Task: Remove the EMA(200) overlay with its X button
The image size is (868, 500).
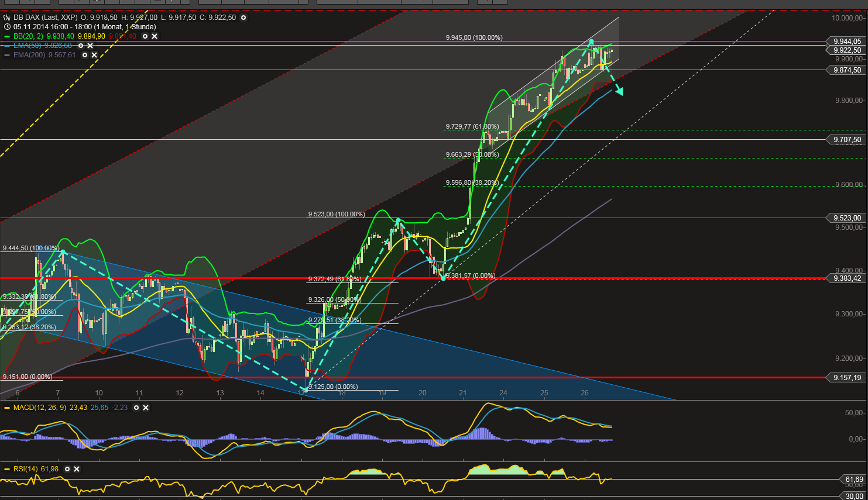Action: pos(94,55)
